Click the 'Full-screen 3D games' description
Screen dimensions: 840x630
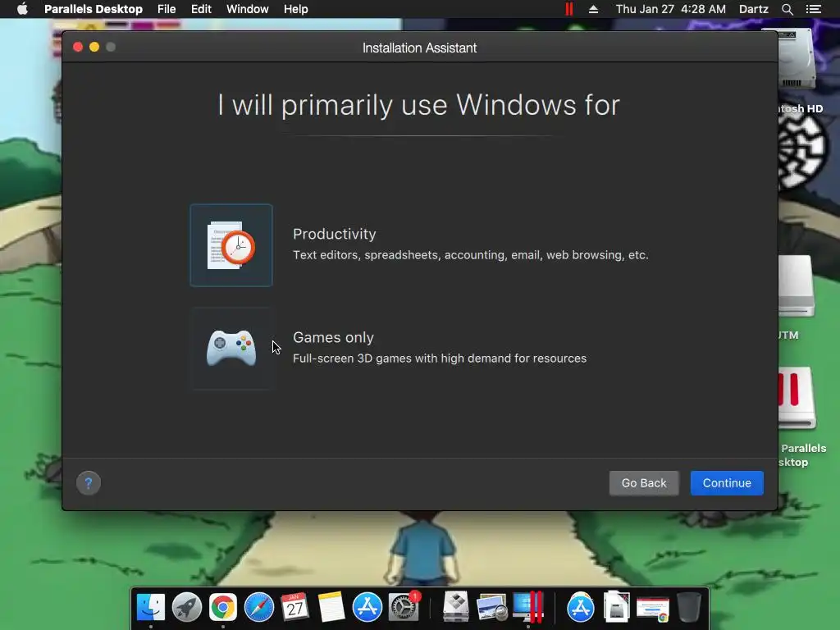(440, 358)
